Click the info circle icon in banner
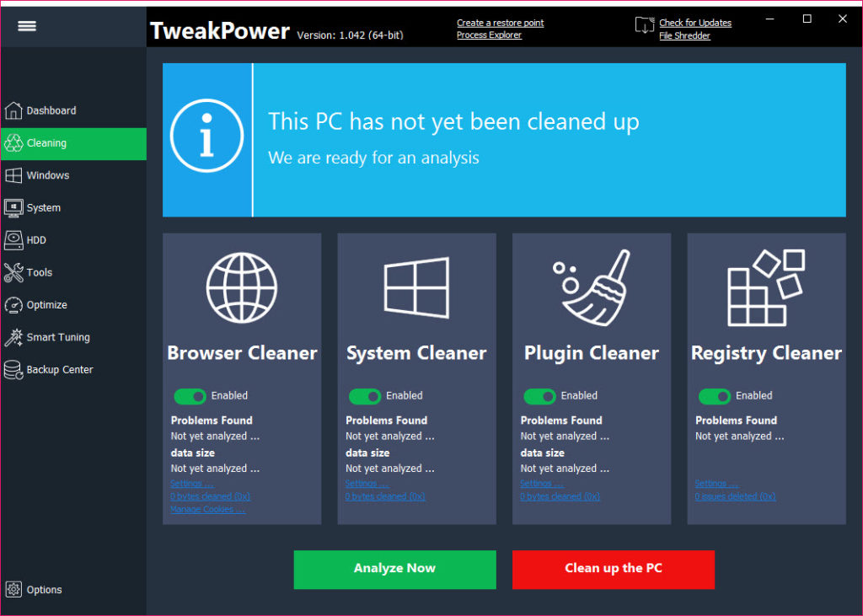The width and height of the screenshot is (863, 616). pos(207,136)
